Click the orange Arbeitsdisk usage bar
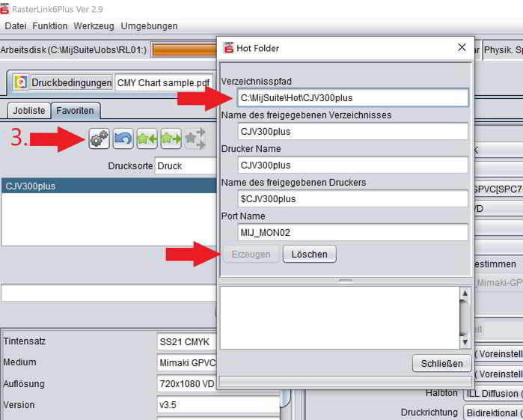 [183, 50]
